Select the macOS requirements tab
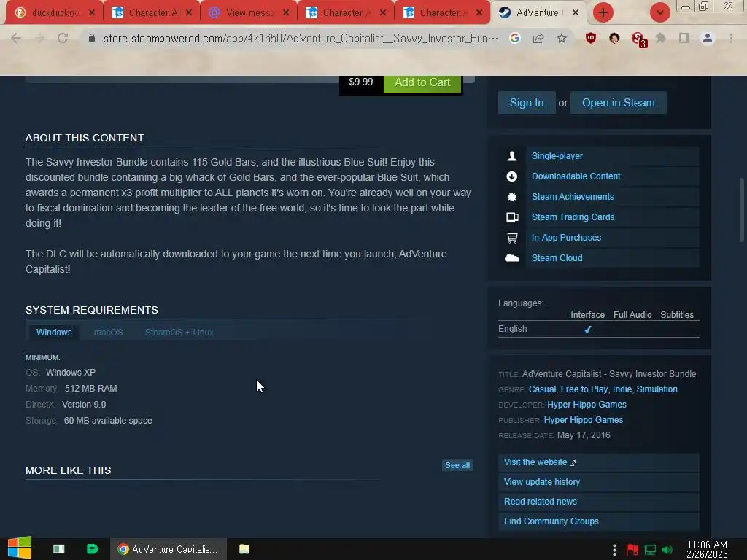The image size is (747, 560). point(108,332)
